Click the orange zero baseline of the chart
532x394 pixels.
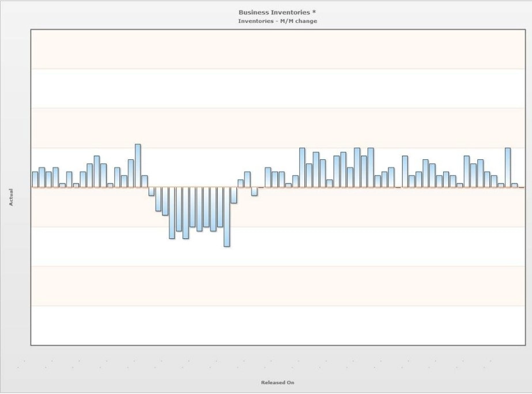click(x=278, y=187)
